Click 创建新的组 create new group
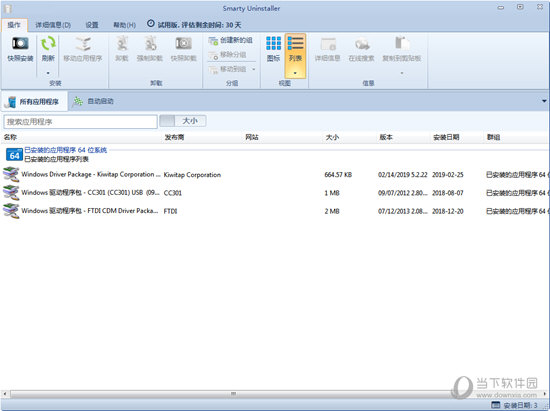Viewport: 550px width, 411px height. (230, 41)
